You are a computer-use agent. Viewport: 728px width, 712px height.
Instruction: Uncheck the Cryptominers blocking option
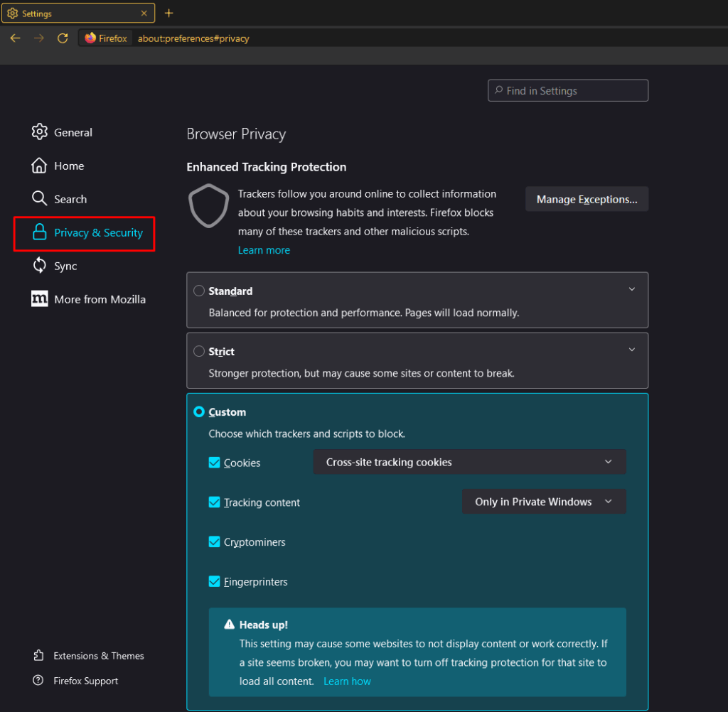(x=214, y=541)
